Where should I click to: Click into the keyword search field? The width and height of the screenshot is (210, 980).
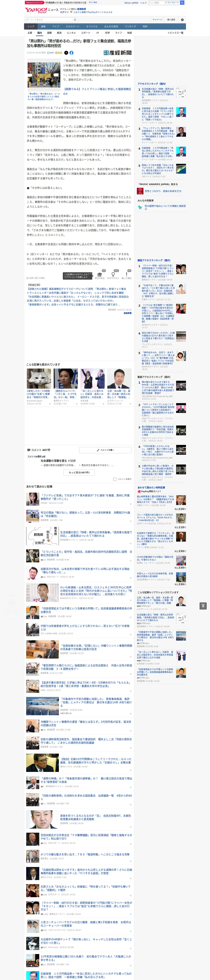click(x=49, y=20)
